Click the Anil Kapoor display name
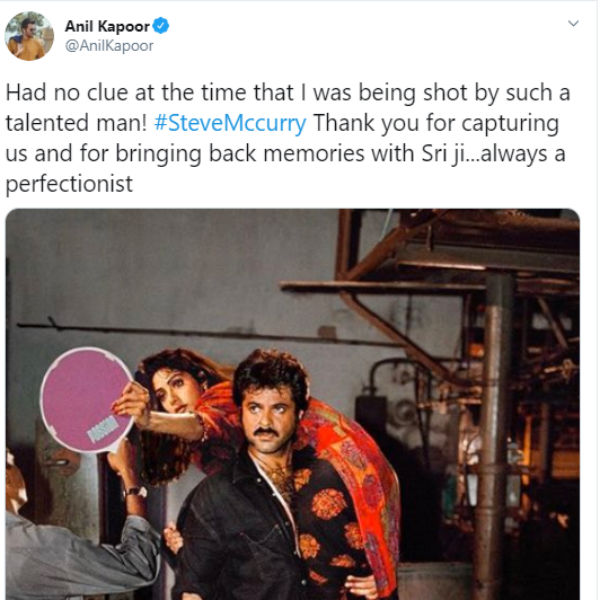This screenshot has height=600, width=600. click(x=108, y=26)
